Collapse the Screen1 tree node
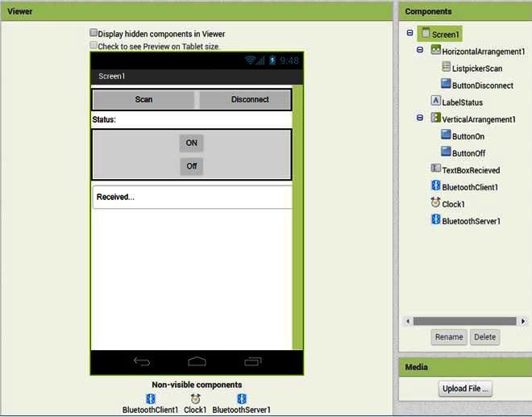This screenshot has width=532, height=417. pos(409,33)
